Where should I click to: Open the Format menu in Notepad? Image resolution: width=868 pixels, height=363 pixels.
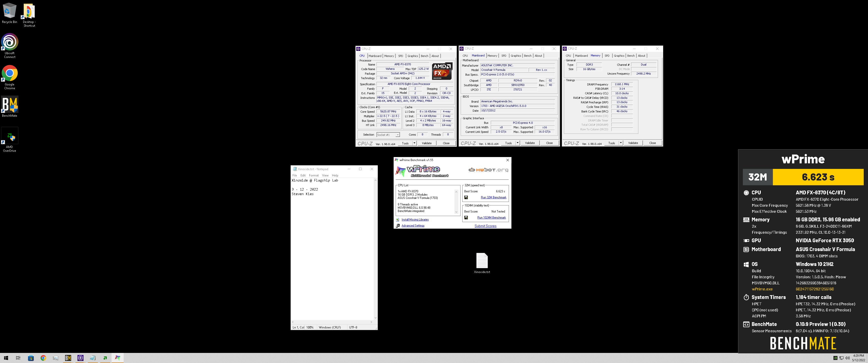[x=314, y=175]
